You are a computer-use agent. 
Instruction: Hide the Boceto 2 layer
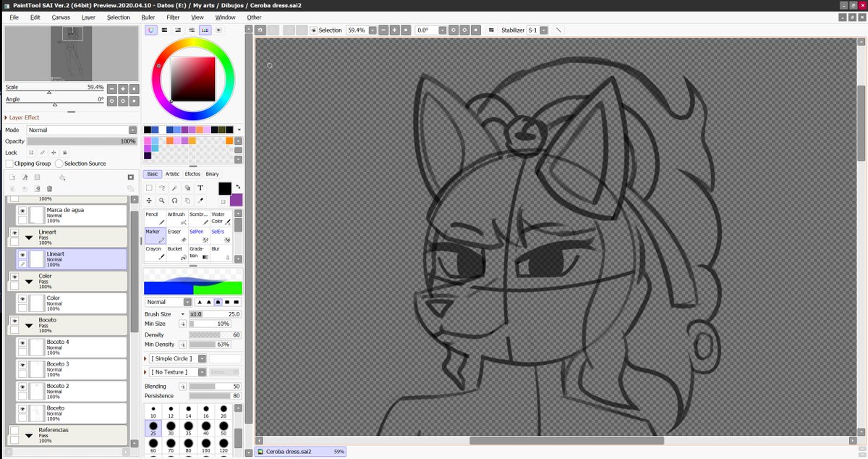pyautogui.click(x=22, y=387)
